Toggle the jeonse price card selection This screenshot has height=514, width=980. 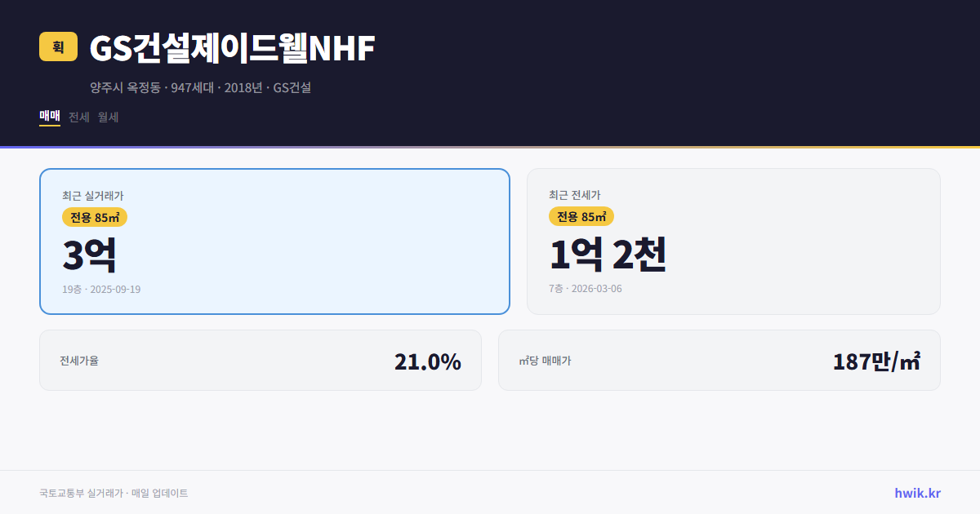pos(733,241)
